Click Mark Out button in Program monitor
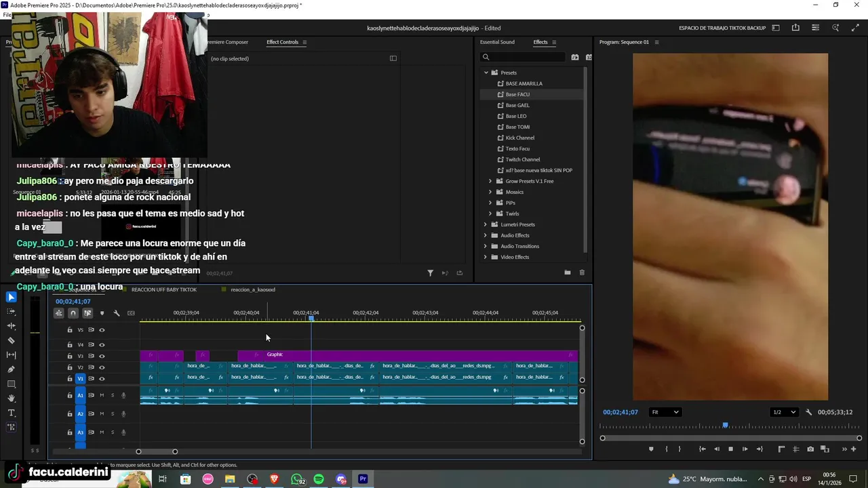The image size is (868, 488). (679, 449)
